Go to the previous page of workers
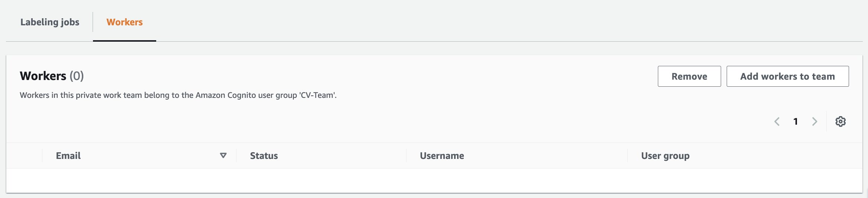Screen dimensions: 868x198 point(777,121)
